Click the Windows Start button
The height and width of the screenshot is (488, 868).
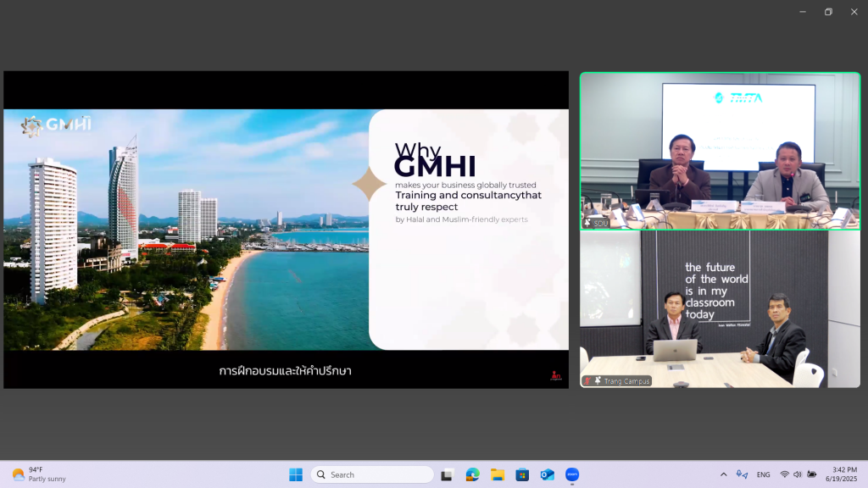point(296,474)
